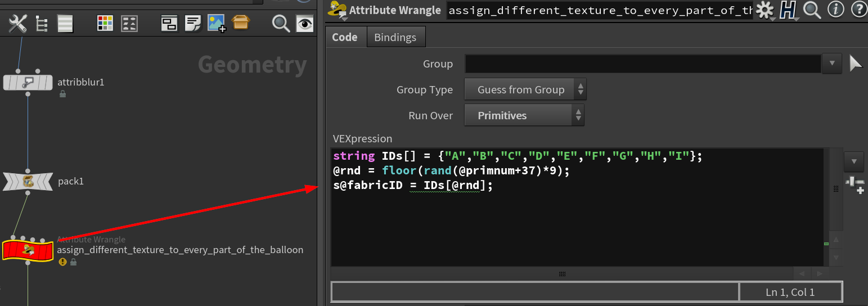
Task: Click the warning badge under the wrangle node
Action: point(62,262)
